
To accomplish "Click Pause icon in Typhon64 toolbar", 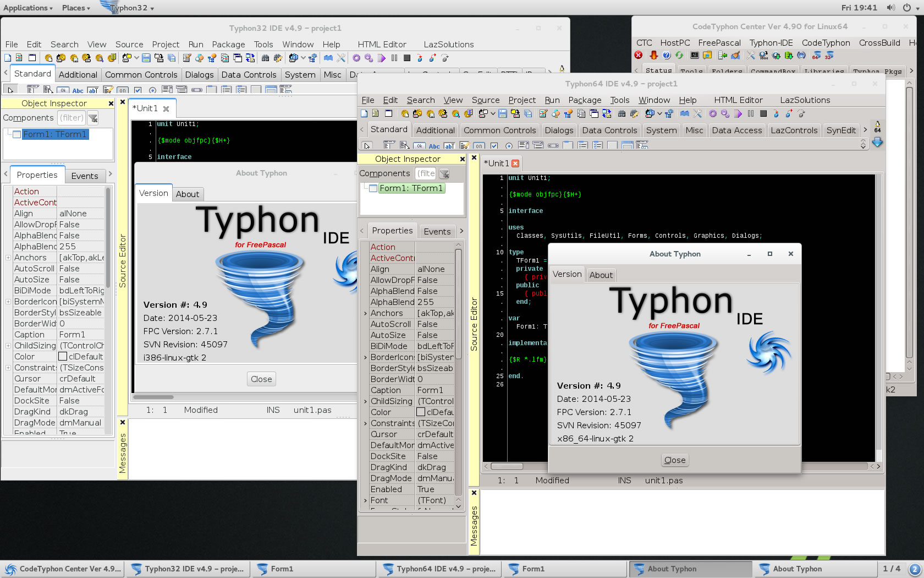I will click(751, 113).
